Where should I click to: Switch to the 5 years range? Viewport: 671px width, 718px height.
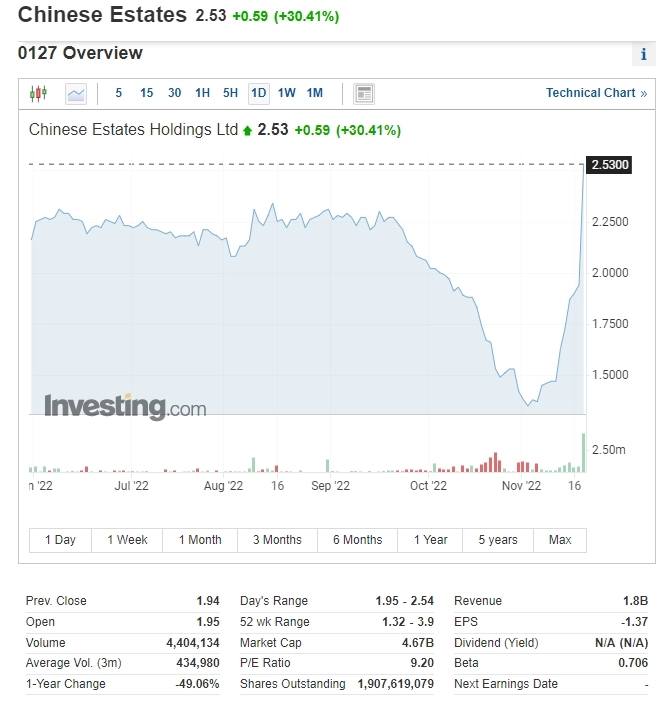498,540
